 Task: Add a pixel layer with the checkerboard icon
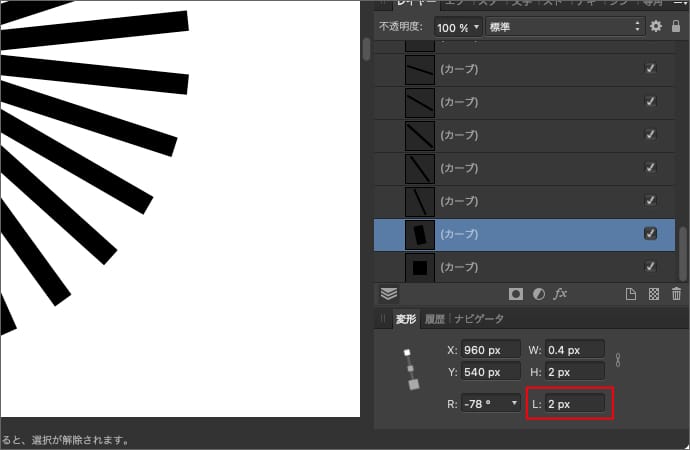tap(653, 294)
